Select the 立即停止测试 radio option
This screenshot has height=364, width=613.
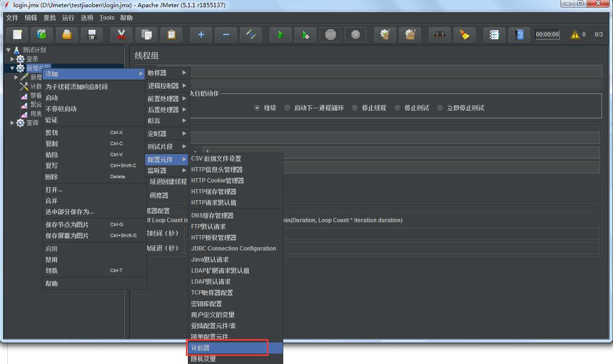[x=440, y=108]
